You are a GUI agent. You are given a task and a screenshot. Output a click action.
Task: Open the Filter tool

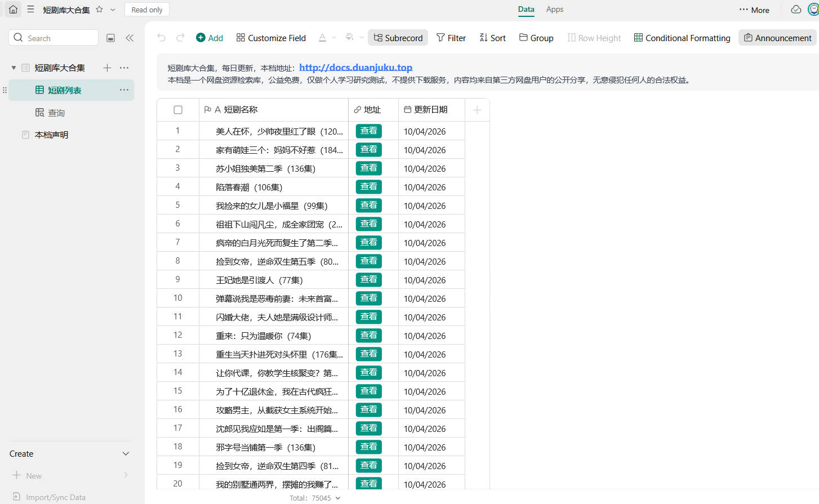(x=451, y=38)
